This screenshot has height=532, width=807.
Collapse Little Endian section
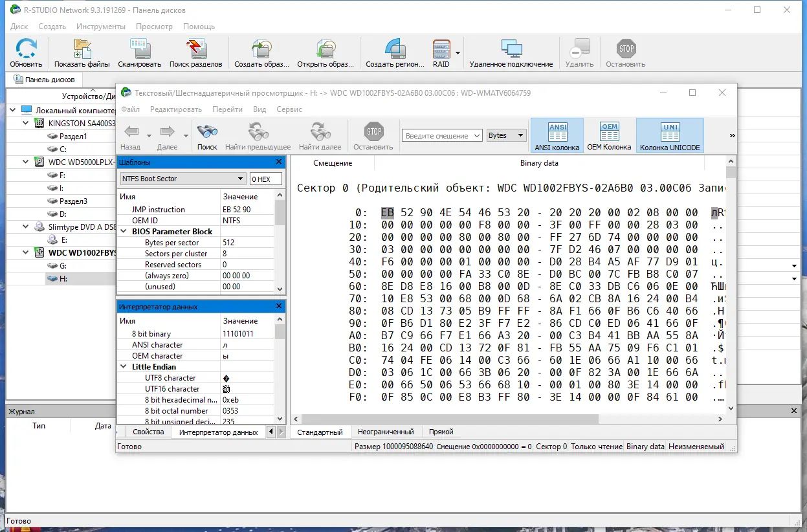[124, 366]
